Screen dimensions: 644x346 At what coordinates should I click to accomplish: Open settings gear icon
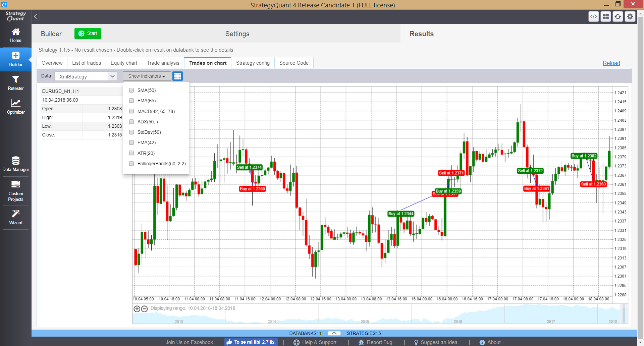pyautogui.click(x=630, y=16)
